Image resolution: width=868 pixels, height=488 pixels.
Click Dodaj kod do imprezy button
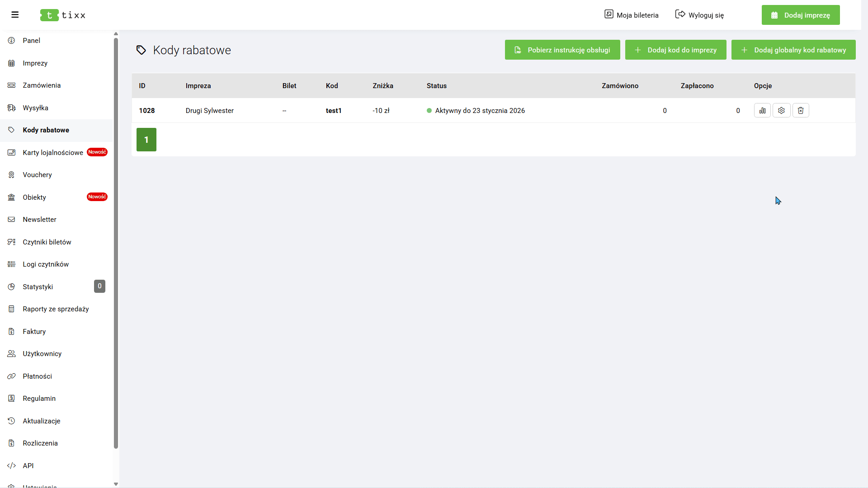pyautogui.click(x=675, y=50)
